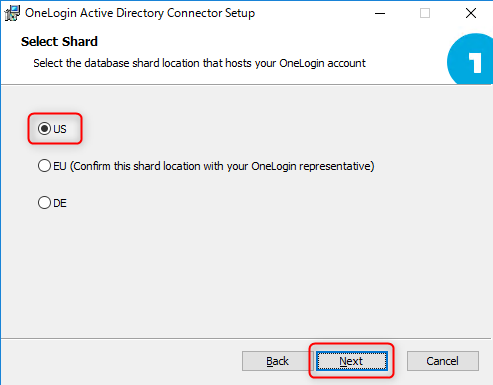Image resolution: width=493 pixels, height=385 pixels.
Task: Click the horizontal separator line above the buttons
Action: click(247, 339)
